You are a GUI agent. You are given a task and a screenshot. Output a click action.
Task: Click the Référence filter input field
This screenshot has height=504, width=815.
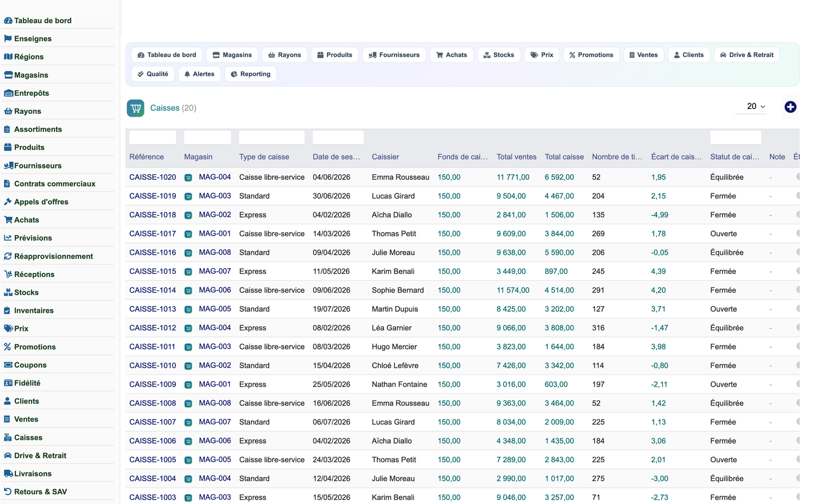tap(152, 138)
